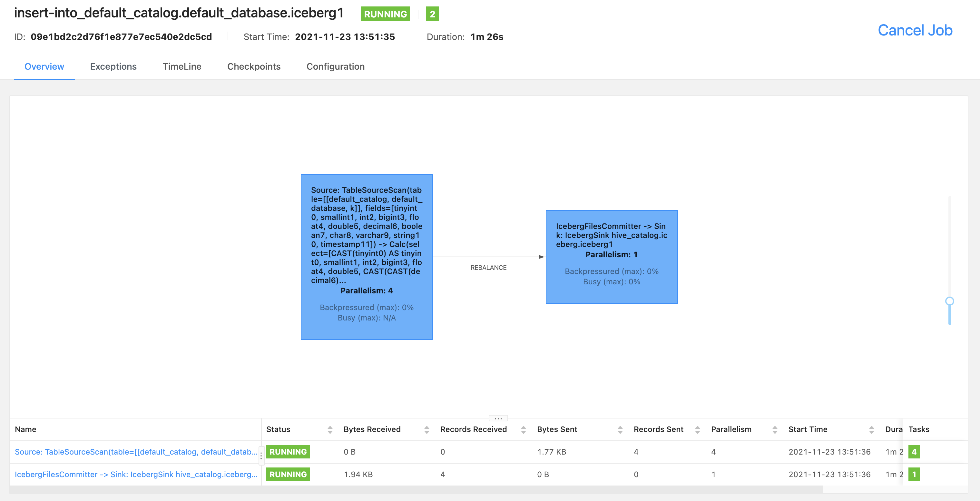Sort the table by Records Received
Screen dimensions: 980x501
tap(524, 429)
